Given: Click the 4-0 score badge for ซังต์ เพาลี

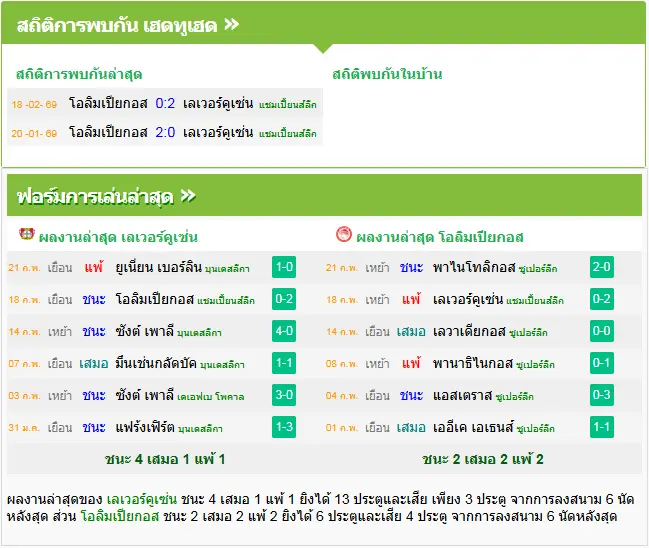Looking at the screenshot, I should (x=284, y=331).
